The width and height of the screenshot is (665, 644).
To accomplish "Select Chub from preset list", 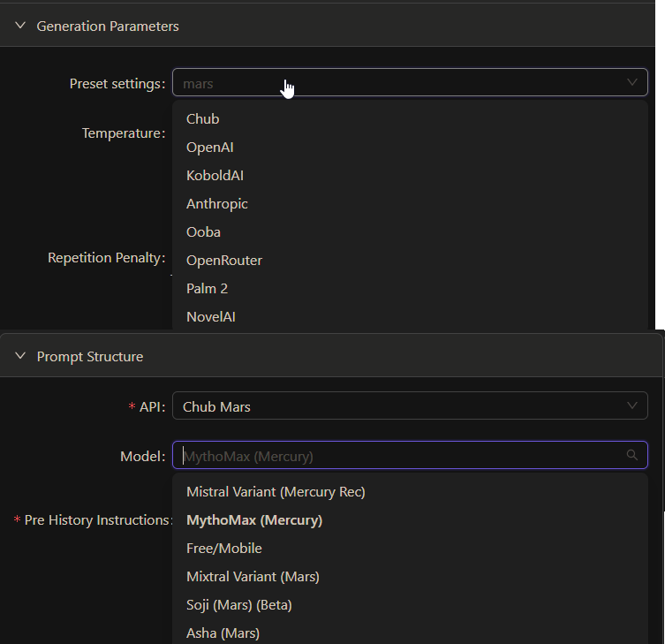I will pos(203,119).
